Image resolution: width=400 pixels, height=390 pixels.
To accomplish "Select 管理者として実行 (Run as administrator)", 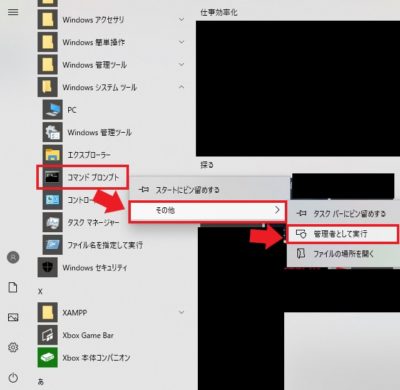I will click(x=342, y=234).
